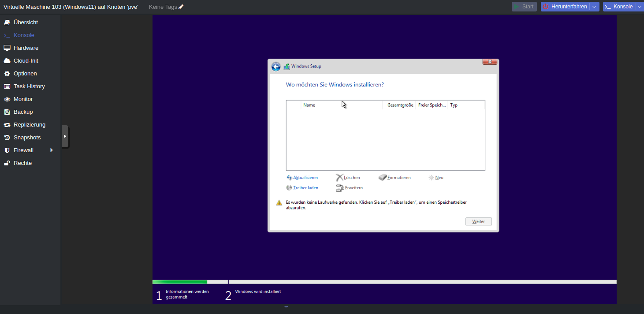
Task: Select the Konsole sidebar entry
Action: click(30, 35)
